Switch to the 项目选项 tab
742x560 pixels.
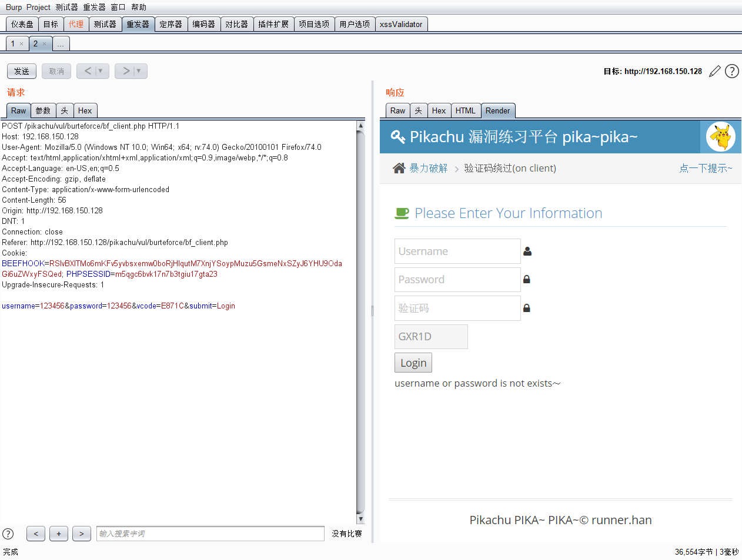(x=314, y=24)
